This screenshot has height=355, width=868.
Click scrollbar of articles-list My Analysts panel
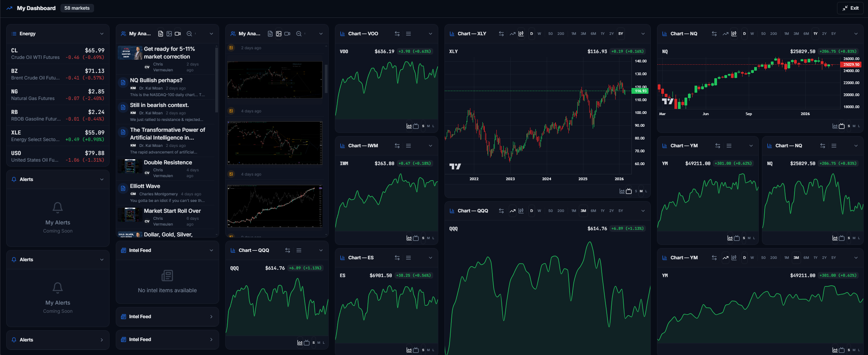coord(216,79)
